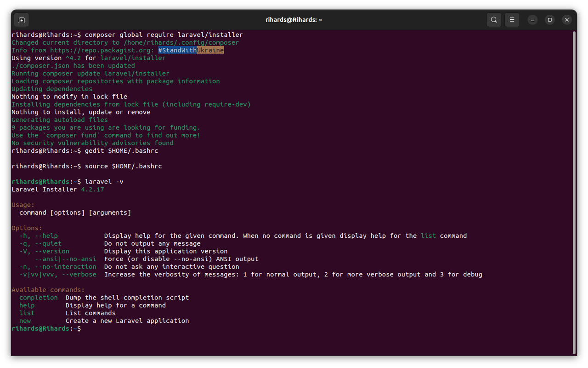This screenshot has width=588, height=368.
Task: Click 'composer global require laravel/installer' command text
Action: tap(164, 35)
